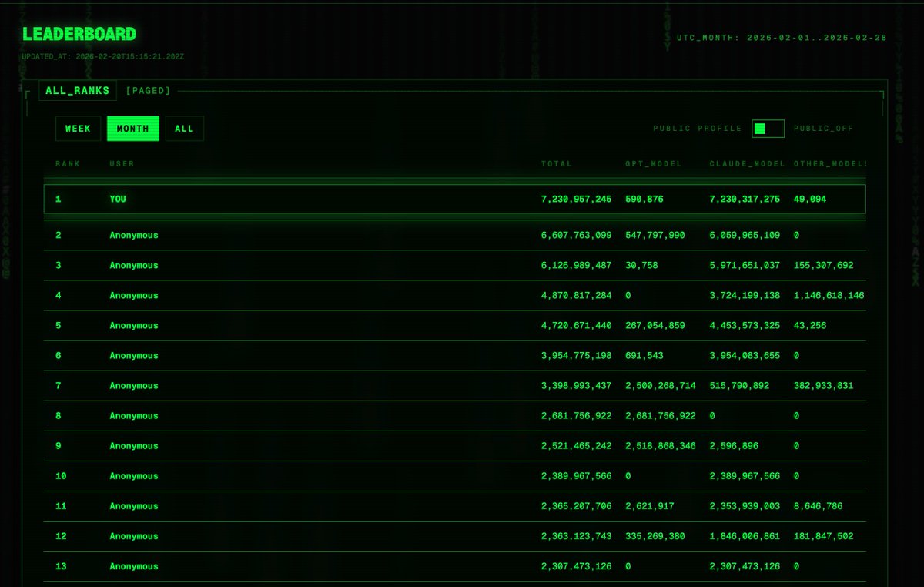
Task: Click Anonymous user in rank 11 row
Action: 134,505
